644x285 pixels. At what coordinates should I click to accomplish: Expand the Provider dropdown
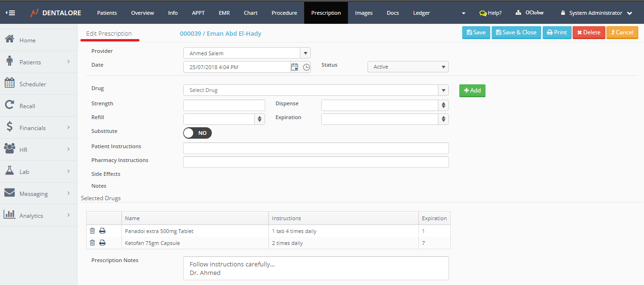coord(305,53)
